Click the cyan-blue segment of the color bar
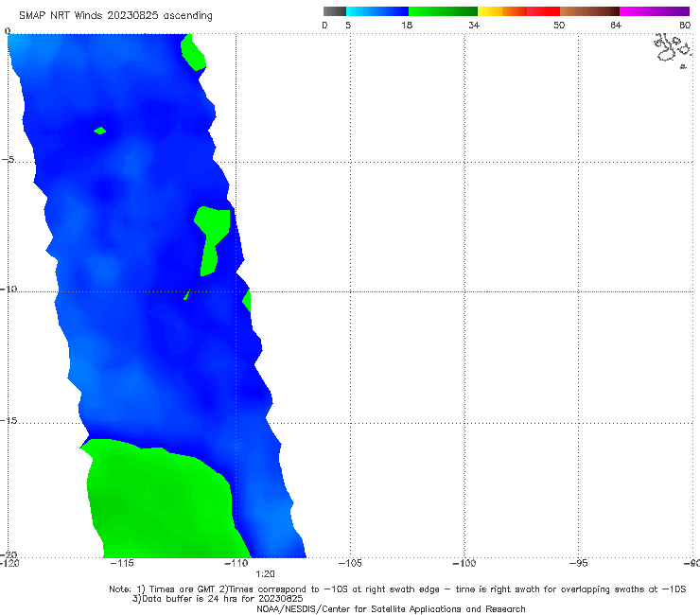The height and width of the screenshot is (615, 700). tap(377, 11)
